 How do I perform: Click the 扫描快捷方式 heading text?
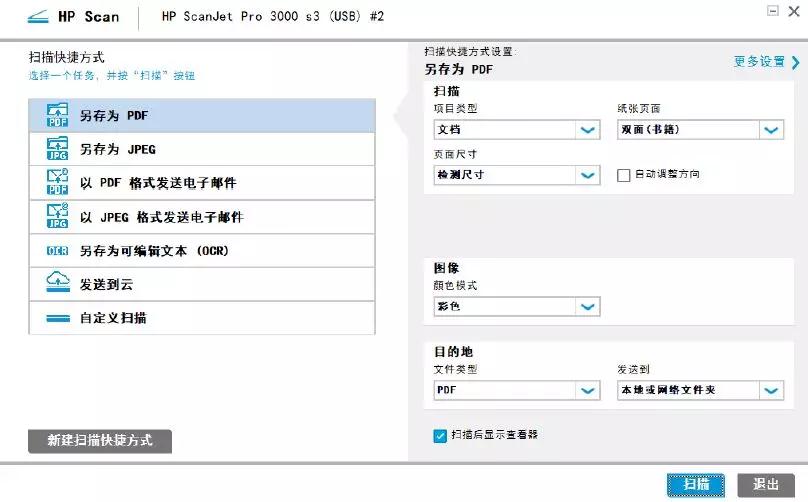pos(66,57)
